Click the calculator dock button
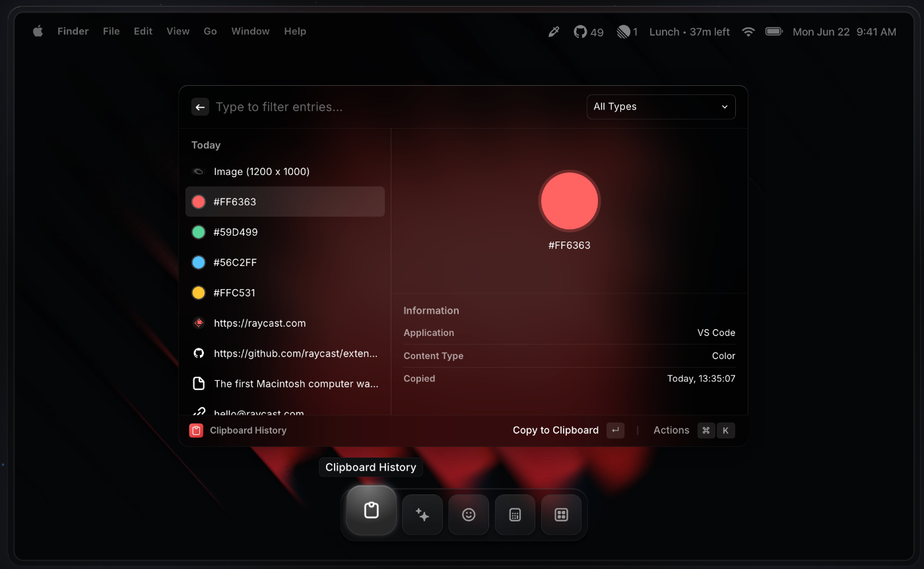 coord(515,515)
